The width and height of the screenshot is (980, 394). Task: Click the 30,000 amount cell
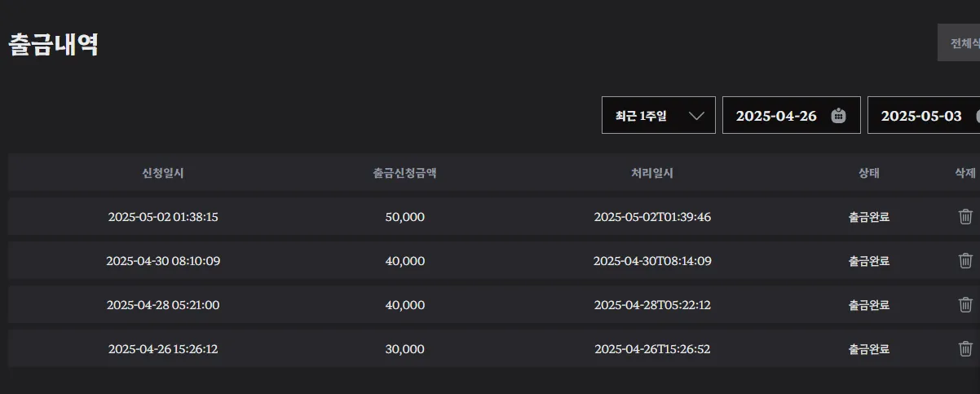(405, 349)
